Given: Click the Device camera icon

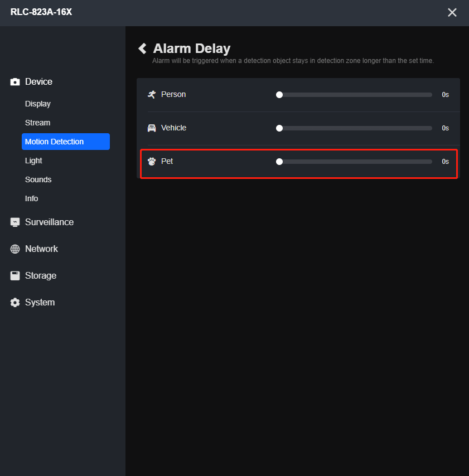Looking at the screenshot, I should click(x=15, y=82).
